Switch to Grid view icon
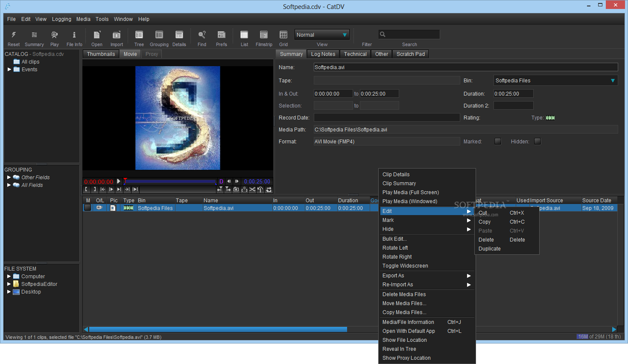 283,35
